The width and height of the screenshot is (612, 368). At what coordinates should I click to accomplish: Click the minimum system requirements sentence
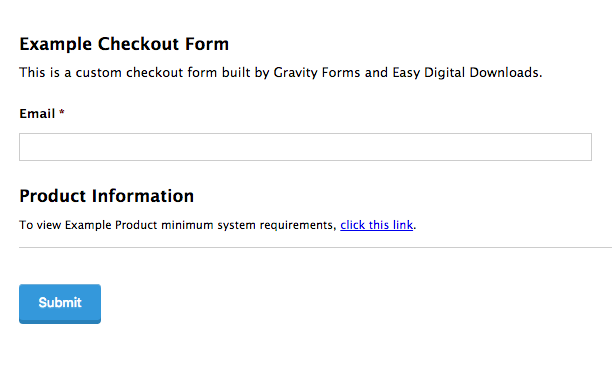[218, 225]
